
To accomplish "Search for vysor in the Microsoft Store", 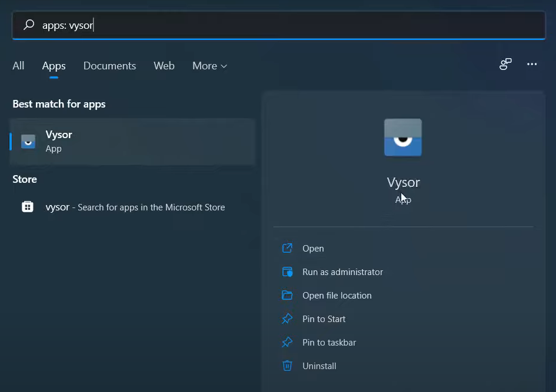I will [135, 207].
